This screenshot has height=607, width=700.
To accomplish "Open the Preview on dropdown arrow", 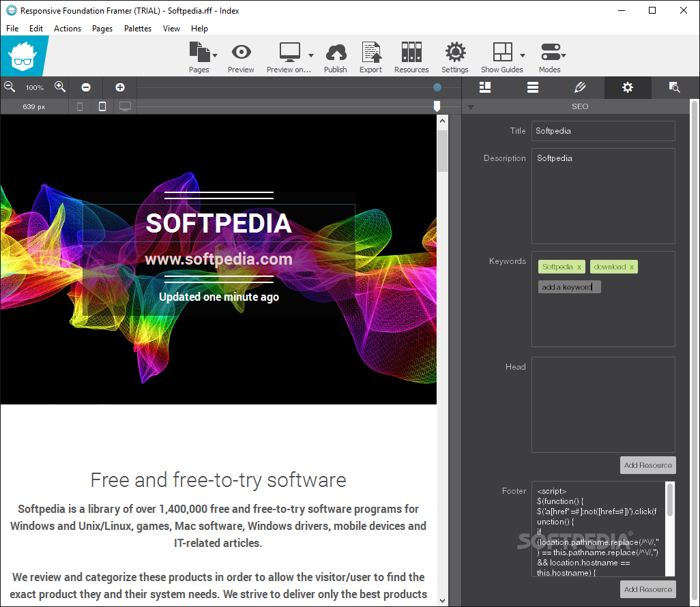I will [x=311, y=55].
